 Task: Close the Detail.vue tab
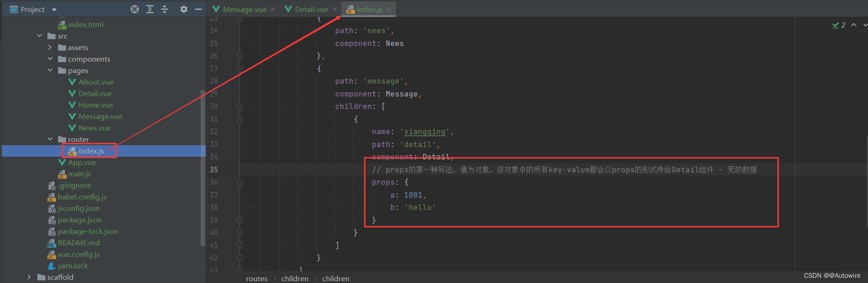point(335,9)
